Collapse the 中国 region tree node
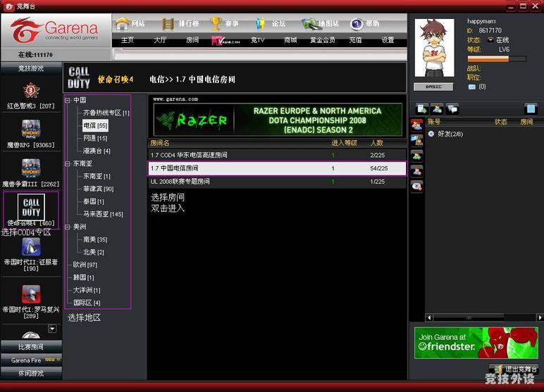Image resolution: width=544 pixels, height=392 pixels. click(x=68, y=100)
